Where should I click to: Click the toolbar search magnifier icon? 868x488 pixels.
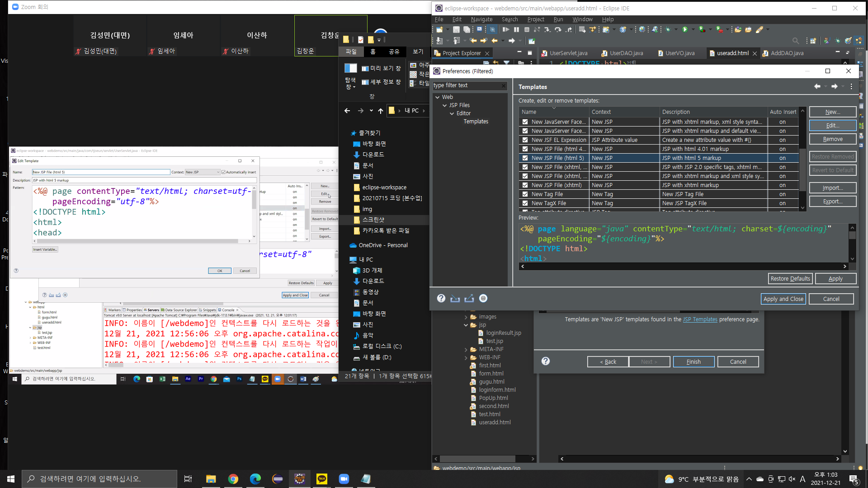795,41
